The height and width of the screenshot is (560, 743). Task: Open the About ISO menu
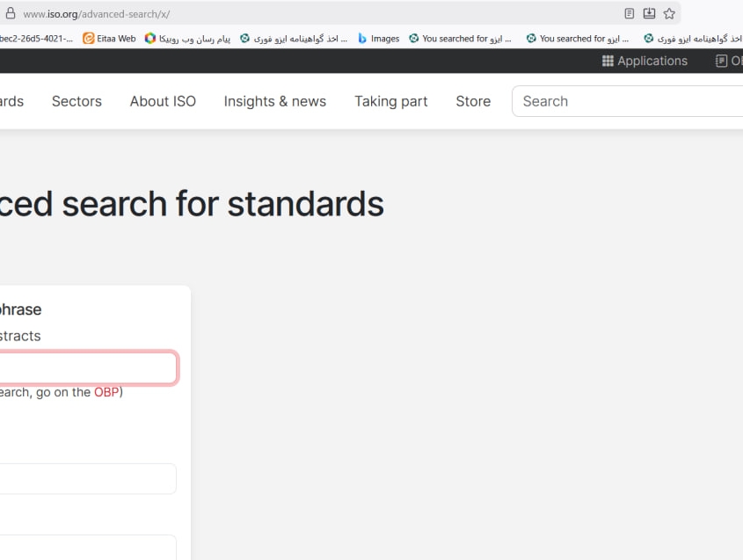point(163,101)
